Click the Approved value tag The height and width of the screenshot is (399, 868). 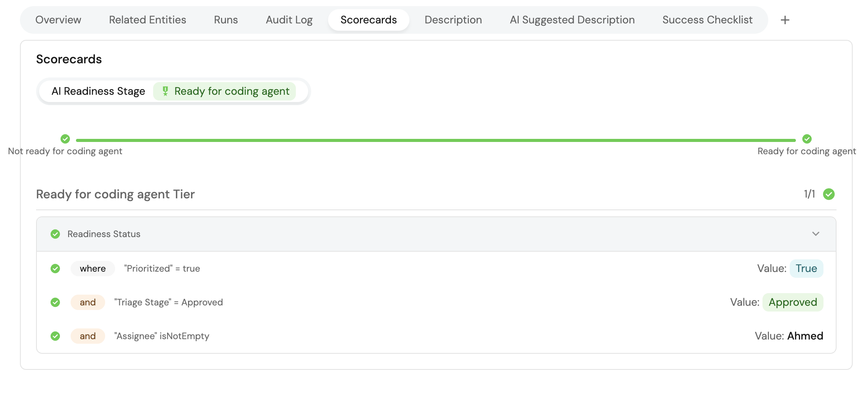[x=792, y=302]
